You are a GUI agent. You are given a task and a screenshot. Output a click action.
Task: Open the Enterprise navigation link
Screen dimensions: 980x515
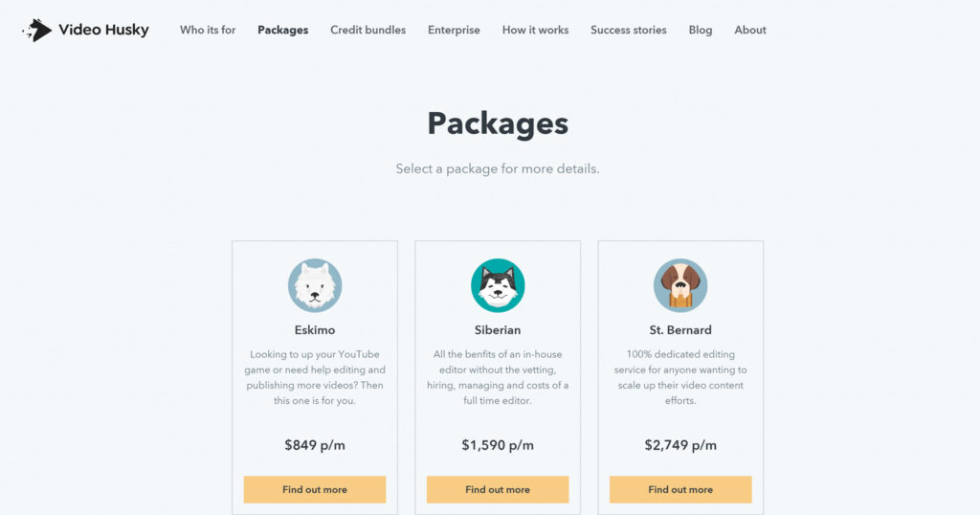pyautogui.click(x=454, y=30)
